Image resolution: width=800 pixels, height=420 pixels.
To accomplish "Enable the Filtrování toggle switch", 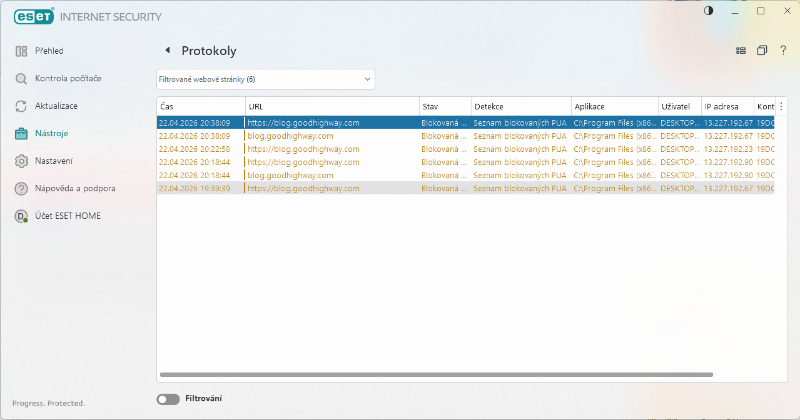I will 168,399.
